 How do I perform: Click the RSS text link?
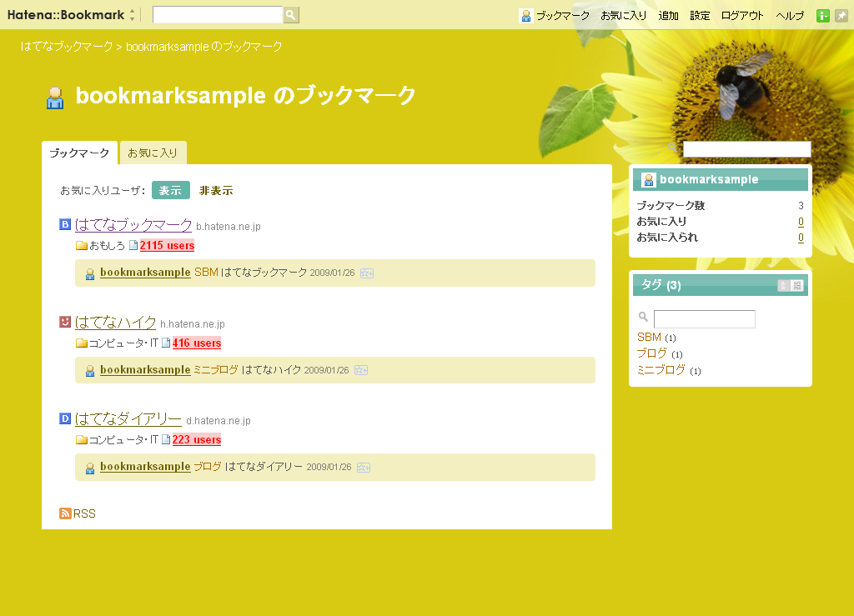tap(84, 513)
